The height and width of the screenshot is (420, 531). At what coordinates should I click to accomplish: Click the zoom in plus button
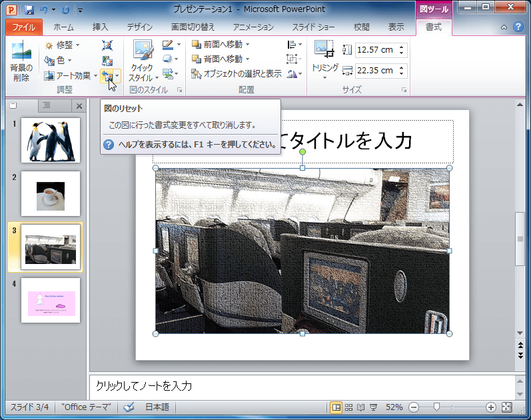[x=491, y=407]
